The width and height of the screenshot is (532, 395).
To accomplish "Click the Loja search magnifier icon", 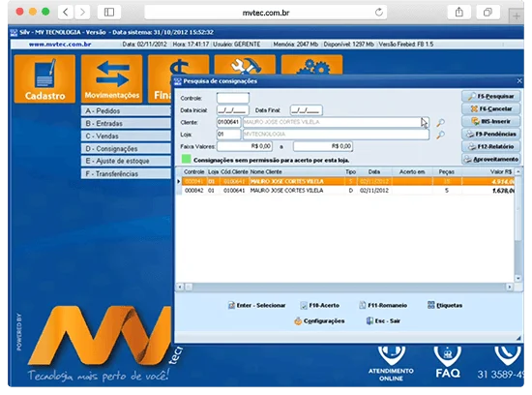I will click(x=440, y=135).
